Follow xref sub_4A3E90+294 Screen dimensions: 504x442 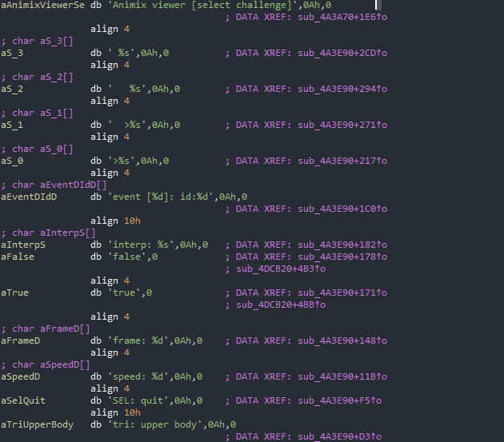[x=342, y=89]
